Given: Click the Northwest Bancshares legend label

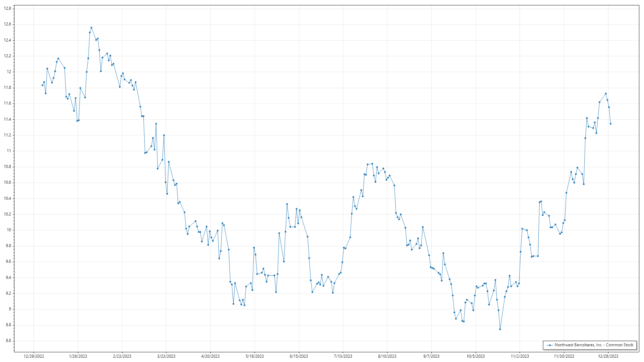Looking at the screenshot, I should click(x=594, y=345).
